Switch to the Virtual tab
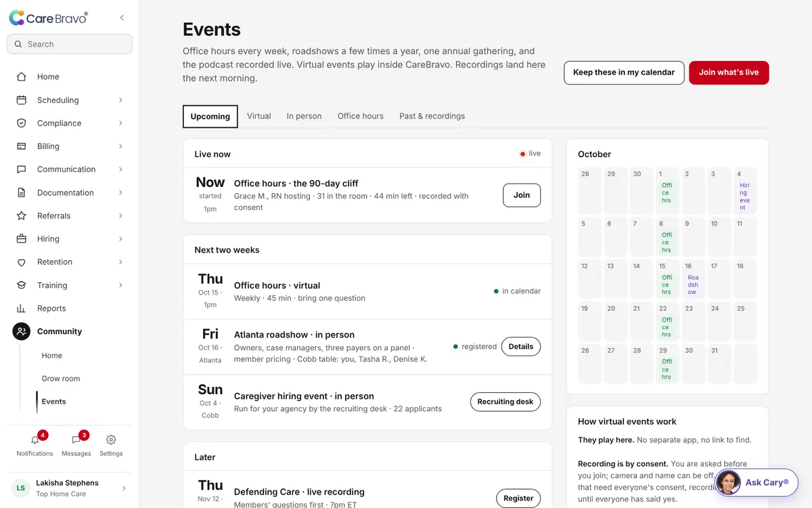The height and width of the screenshot is (508, 812). pyautogui.click(x=258, y=116)
